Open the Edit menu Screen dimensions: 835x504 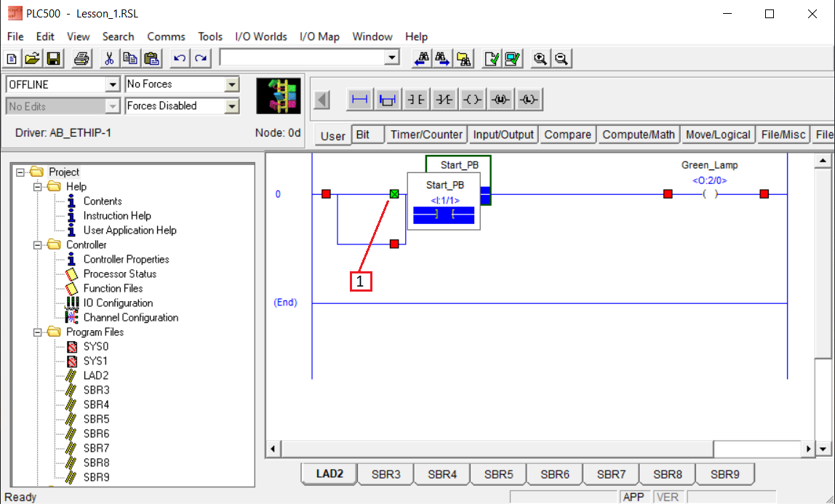coord(45,36)
